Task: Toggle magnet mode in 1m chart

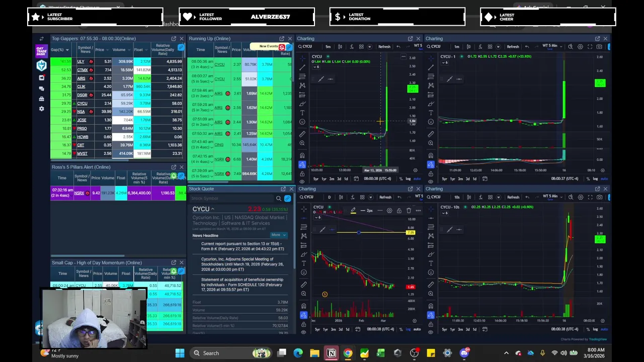Action: 431,155
